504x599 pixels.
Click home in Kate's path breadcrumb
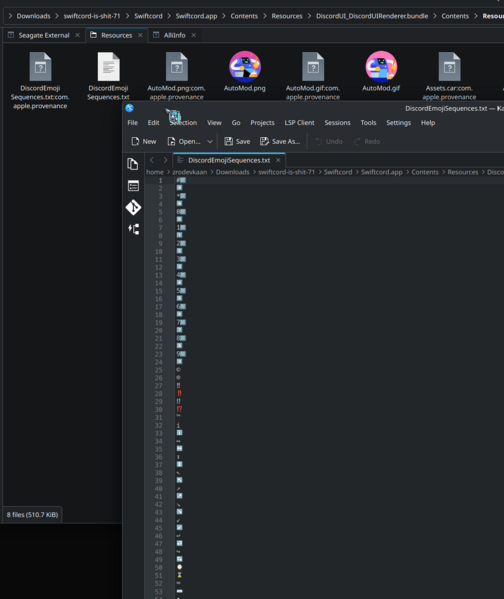tap(155, 172)
